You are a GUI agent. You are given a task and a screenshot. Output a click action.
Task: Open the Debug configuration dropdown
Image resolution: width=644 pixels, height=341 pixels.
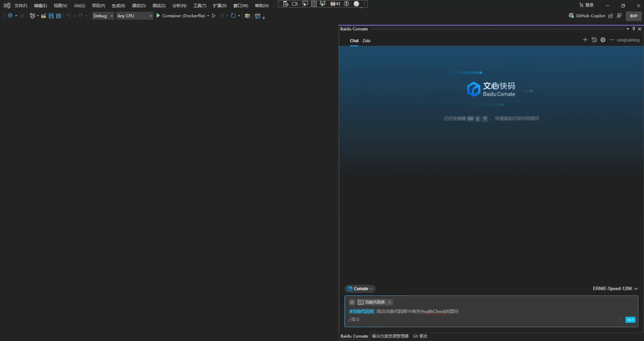point(103,16)
